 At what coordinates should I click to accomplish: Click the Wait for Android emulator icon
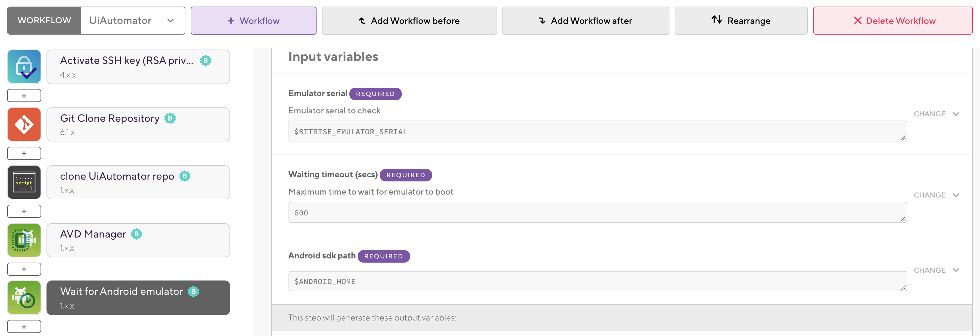[x=24, y=298]
